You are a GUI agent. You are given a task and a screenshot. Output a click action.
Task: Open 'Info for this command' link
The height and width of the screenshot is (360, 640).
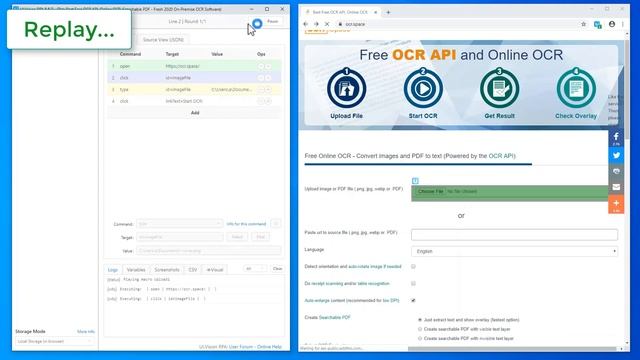[246, 224]
